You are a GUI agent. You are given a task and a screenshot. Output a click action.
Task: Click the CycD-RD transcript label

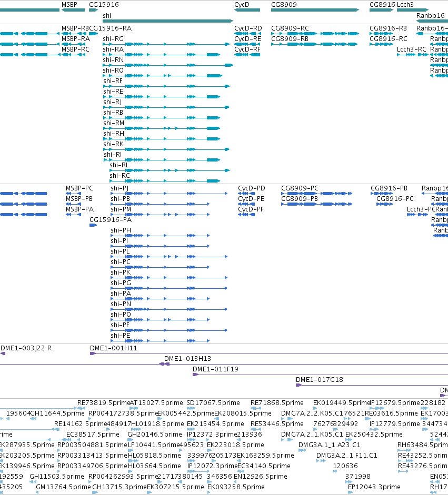[248, 28]
